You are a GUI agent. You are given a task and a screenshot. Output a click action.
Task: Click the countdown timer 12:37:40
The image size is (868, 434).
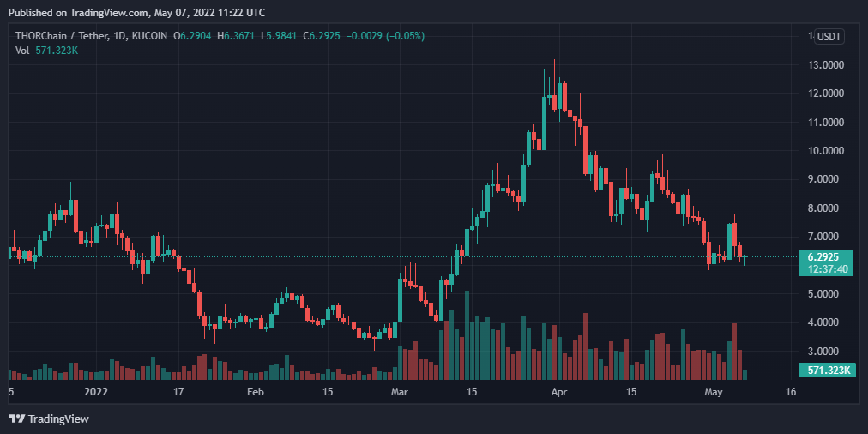coord(828,269)
